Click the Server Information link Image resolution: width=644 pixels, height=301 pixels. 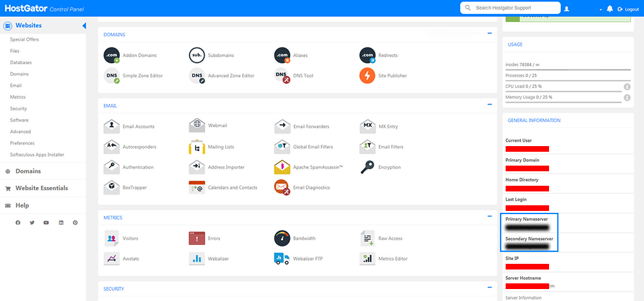pyautogui.click(x=523, y=298)
